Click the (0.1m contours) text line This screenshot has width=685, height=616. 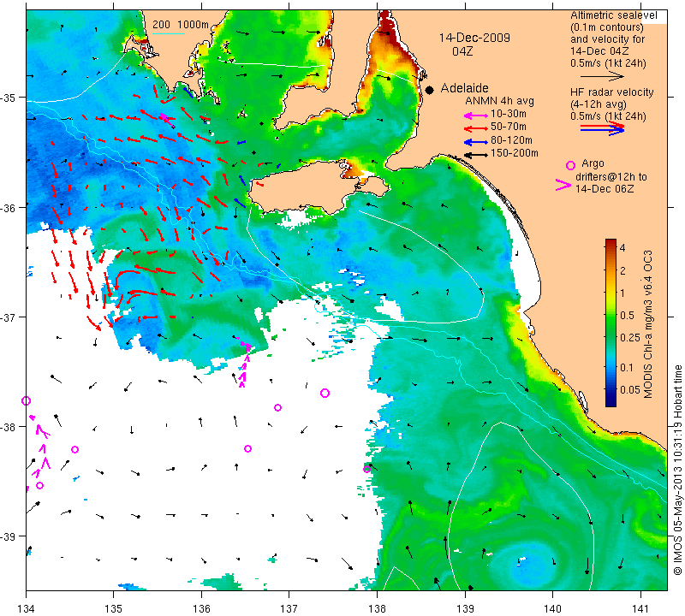coord(607,27)
